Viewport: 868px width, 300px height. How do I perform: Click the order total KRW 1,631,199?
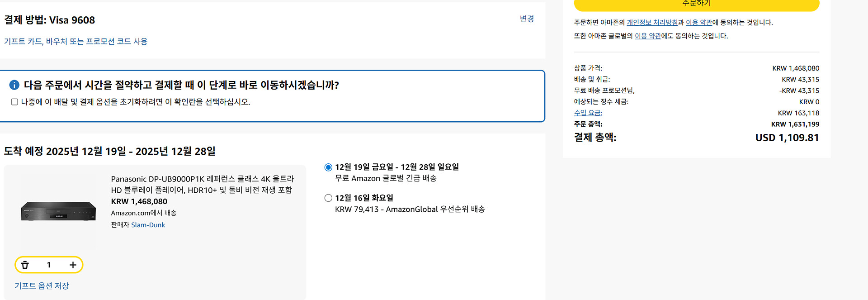[x=795, y=124]
